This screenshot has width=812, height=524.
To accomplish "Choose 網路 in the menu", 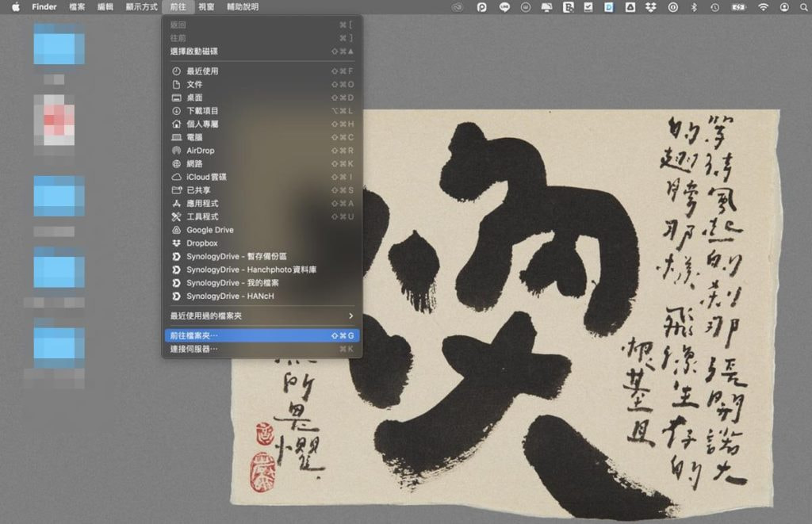I will 262,163.
